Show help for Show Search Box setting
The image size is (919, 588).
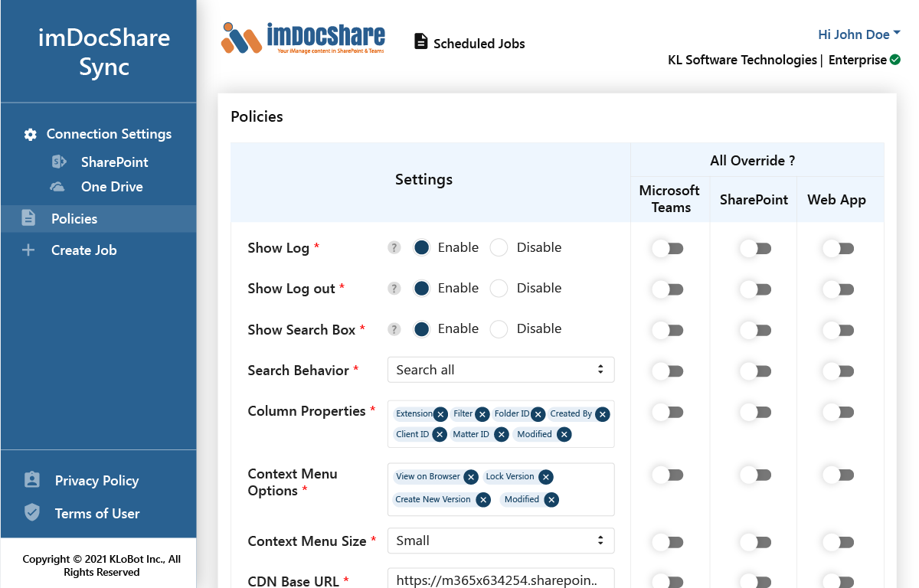pyautogui.click(x=394, y=329)
